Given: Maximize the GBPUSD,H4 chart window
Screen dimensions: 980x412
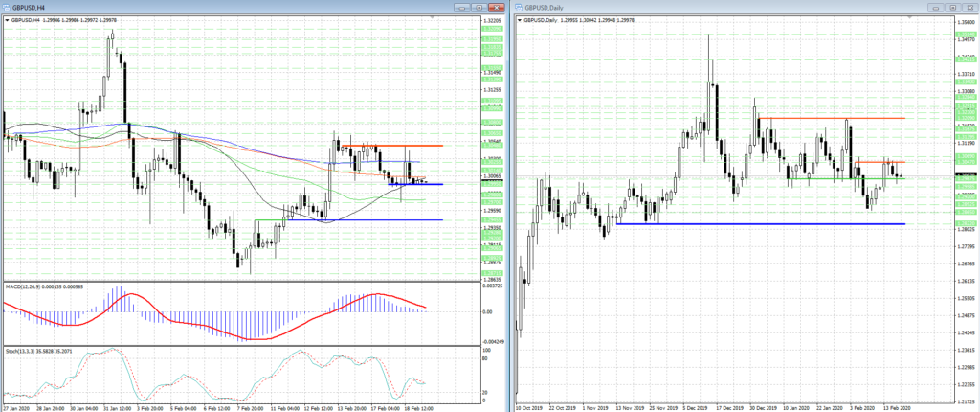Looking at the screenshot, I should (479, 8).
